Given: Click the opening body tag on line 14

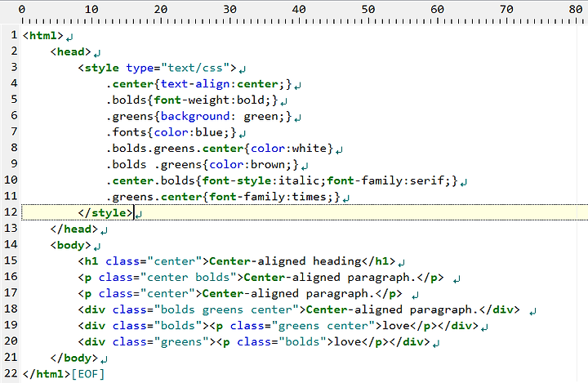Looking at the screenshot, I should click(70, 245).
